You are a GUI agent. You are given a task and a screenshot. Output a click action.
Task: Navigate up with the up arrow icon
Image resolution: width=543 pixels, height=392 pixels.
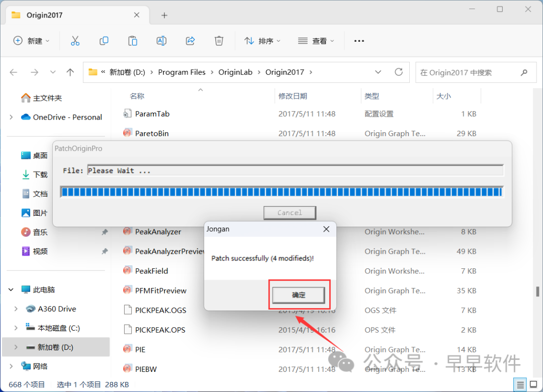point(70,72)
